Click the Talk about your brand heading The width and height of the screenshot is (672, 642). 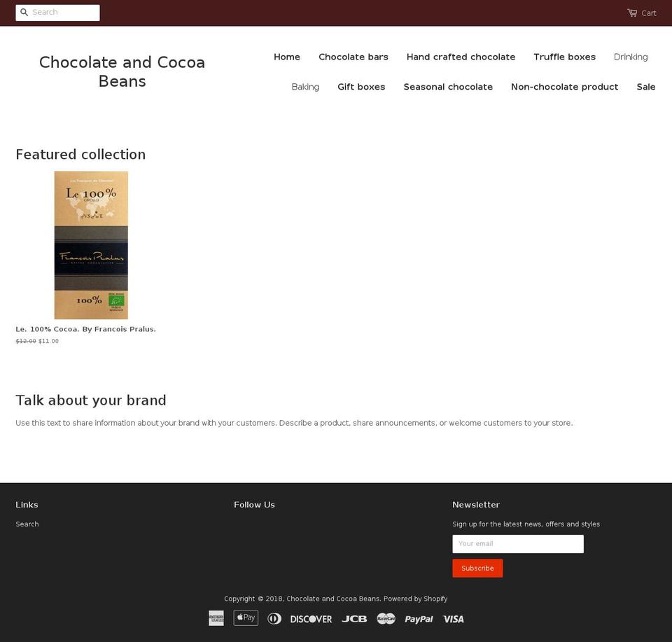(x=91, y=400)
